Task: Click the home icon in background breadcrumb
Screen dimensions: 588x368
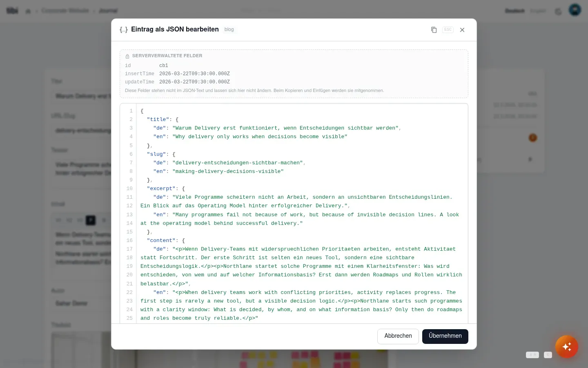Action: 28,11
